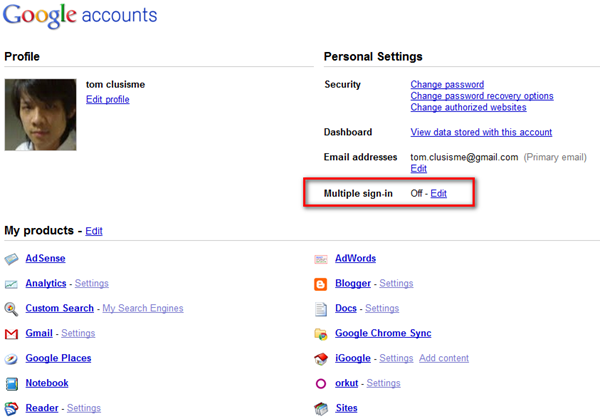
Task: Click the Google Places compass icon
Action: coord(11,359)
